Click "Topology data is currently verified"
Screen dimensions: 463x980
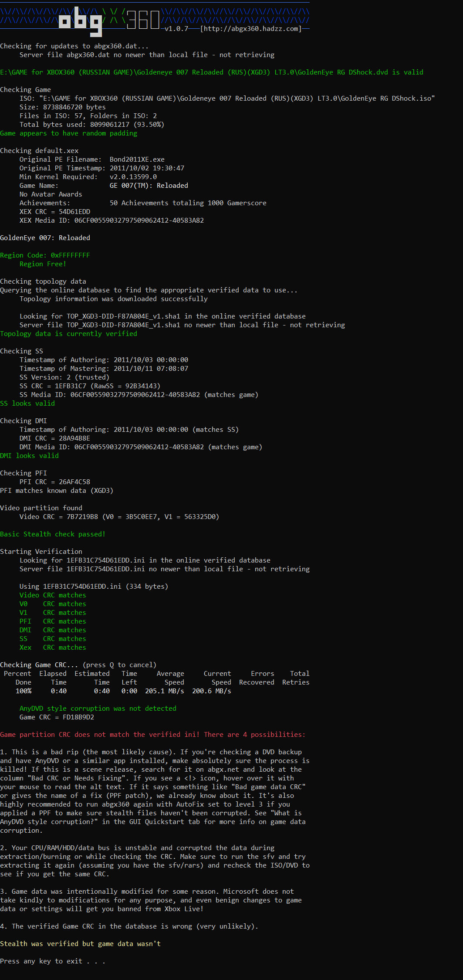[x=68, y=334]
